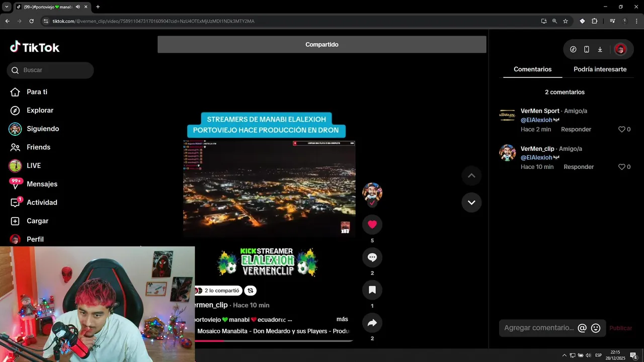644x362 pixels.
Task: Open the Extensions puzzle icon
Action: coord(594,21)
